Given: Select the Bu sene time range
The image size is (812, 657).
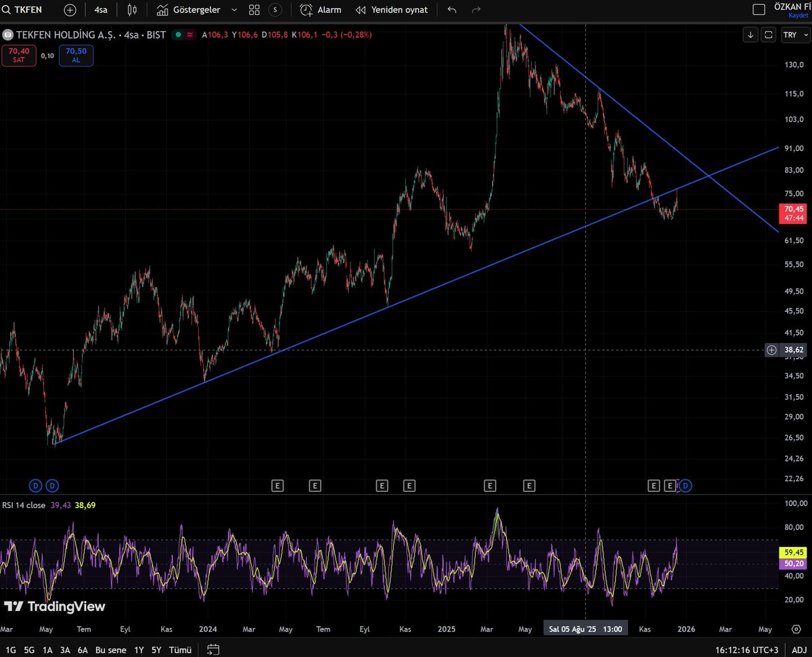Looking at the screenshot, I should click(x=111, y=650).
